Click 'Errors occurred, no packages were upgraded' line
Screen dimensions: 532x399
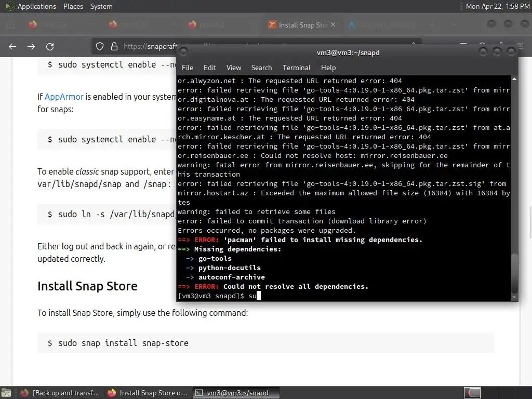[x=267, y=230]
